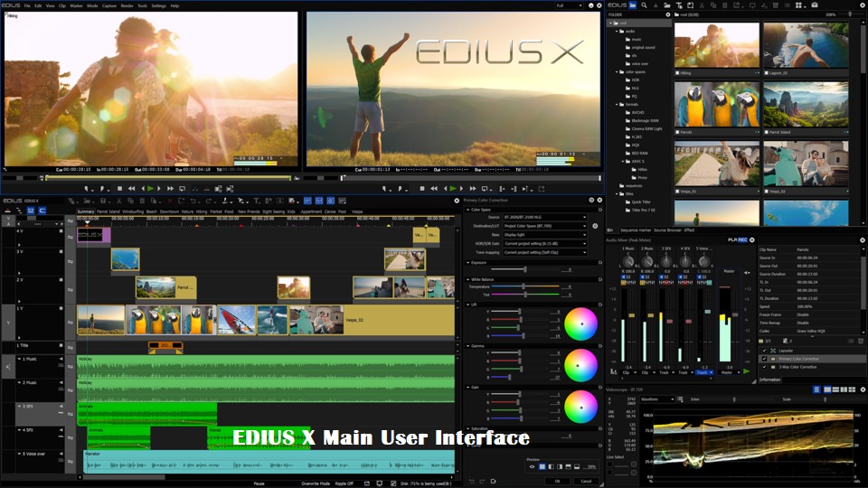Click the add clip folder icon in Bin
Viewport: 868px width, 488px height.
pos(667,5)
